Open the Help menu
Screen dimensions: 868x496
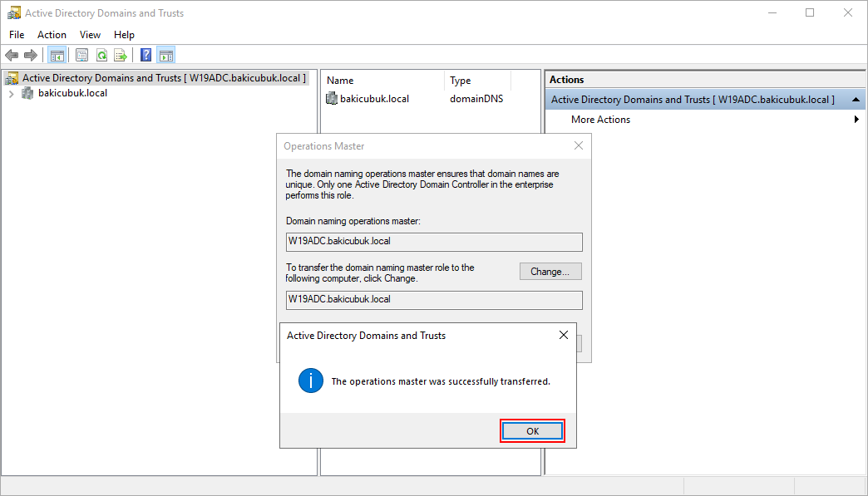click(x=124, y=35)
